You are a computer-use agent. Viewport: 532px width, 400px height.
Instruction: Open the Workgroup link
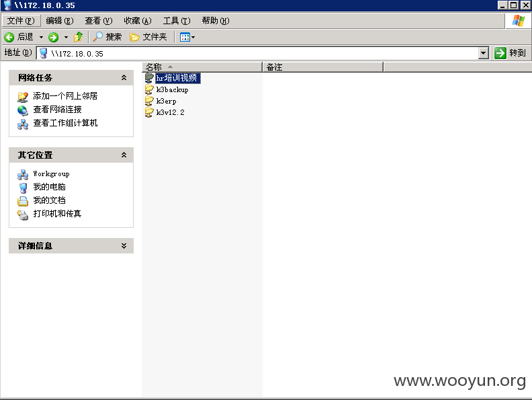(51, 174)
